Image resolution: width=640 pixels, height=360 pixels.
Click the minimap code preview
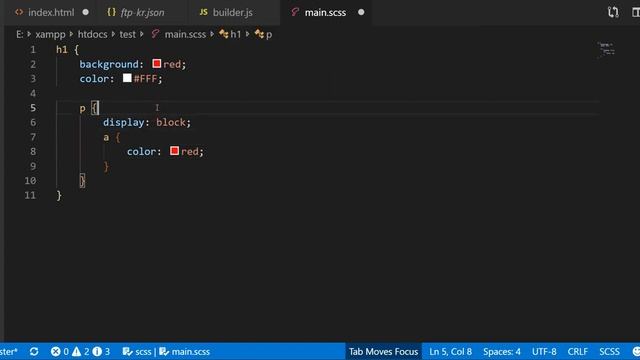tap(607, 50)
